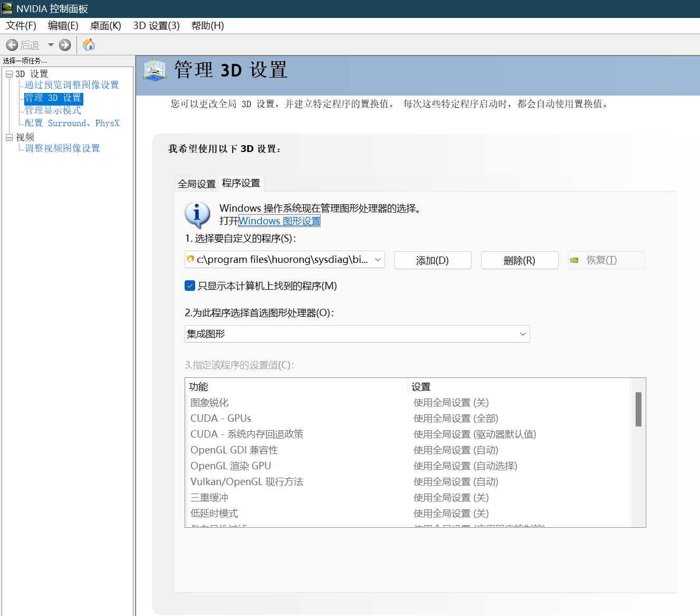Select the 低延时模式 row
This screenshot has height=616, width=700.
(x=408, y=514)
